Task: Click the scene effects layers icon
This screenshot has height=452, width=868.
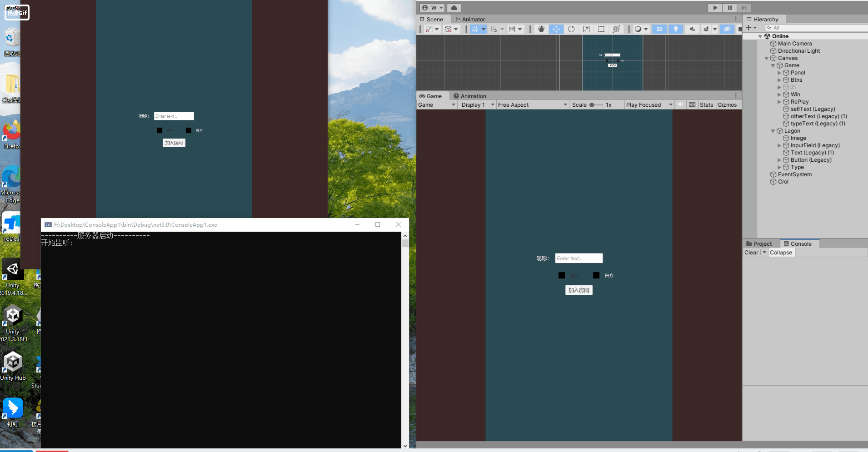Action: (706, 29)
